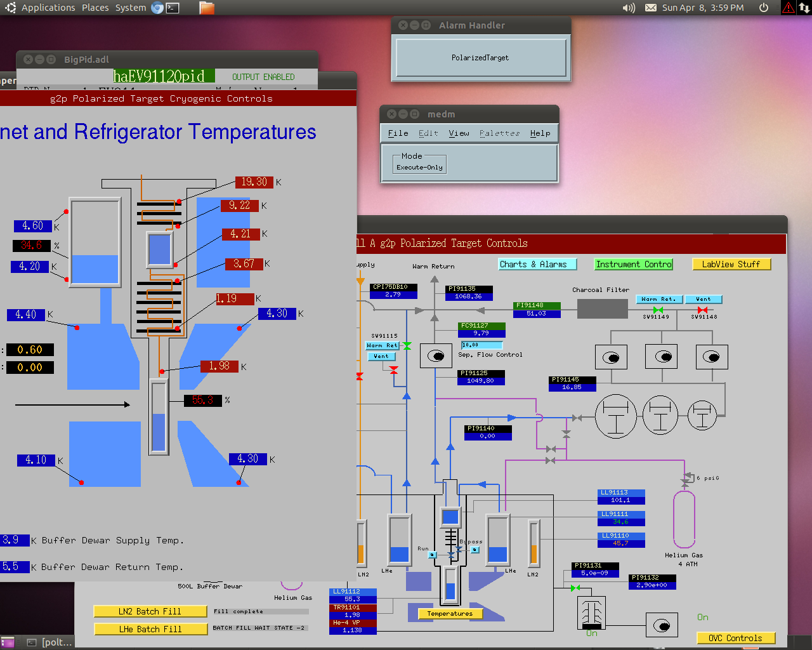Image resolution: width=812 pixels, height=650 pixels.
Task: Click the first pump icon below Charcoal Filter
Action: point(612,357)
